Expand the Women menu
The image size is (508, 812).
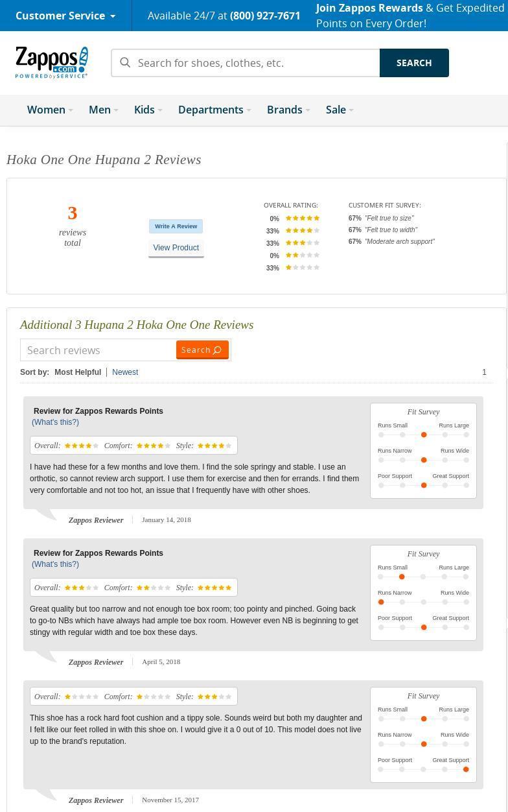click(50, 110)
